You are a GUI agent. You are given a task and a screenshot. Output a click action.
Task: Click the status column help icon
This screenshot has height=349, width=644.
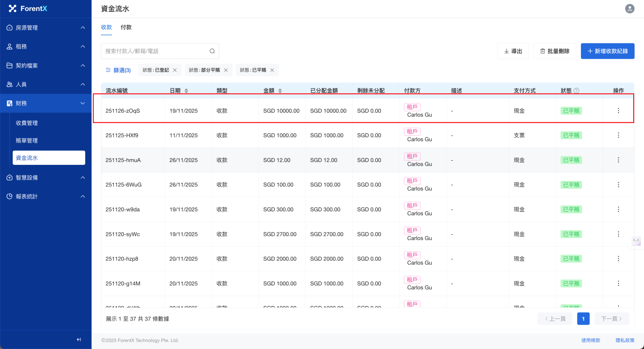(576, 91)
